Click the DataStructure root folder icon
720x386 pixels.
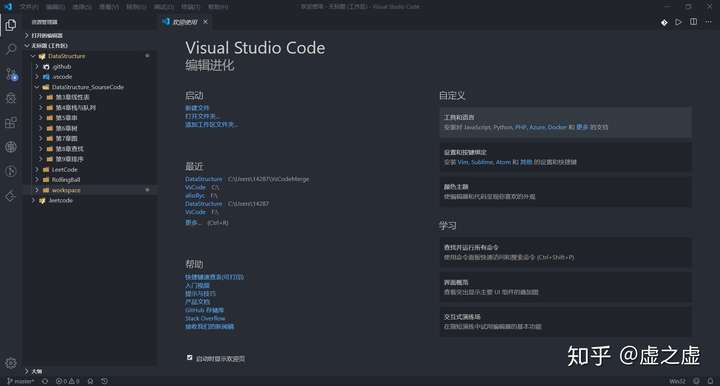[x=42, y=56]
